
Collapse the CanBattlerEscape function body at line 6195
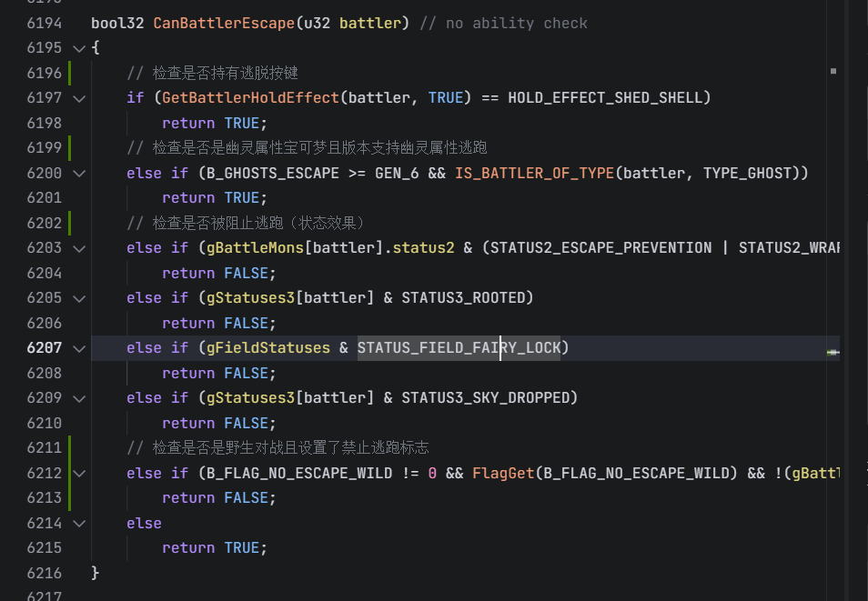click(x=78, y=48)
